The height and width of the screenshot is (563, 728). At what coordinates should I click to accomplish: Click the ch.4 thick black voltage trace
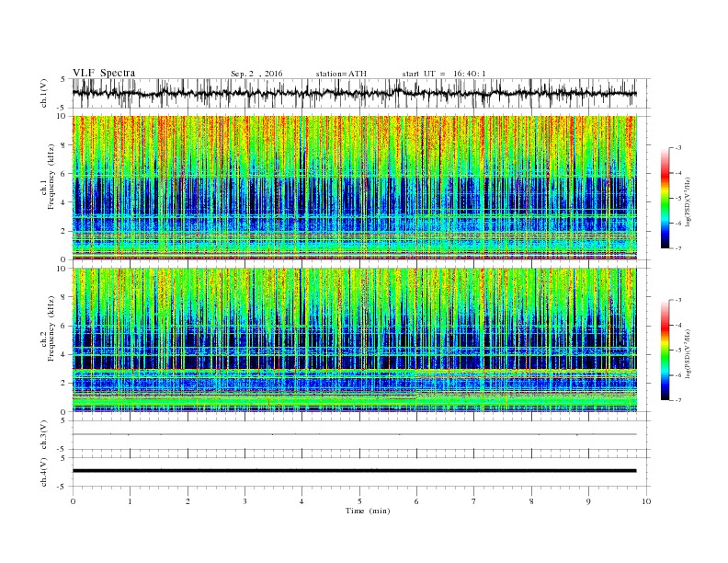354,471
